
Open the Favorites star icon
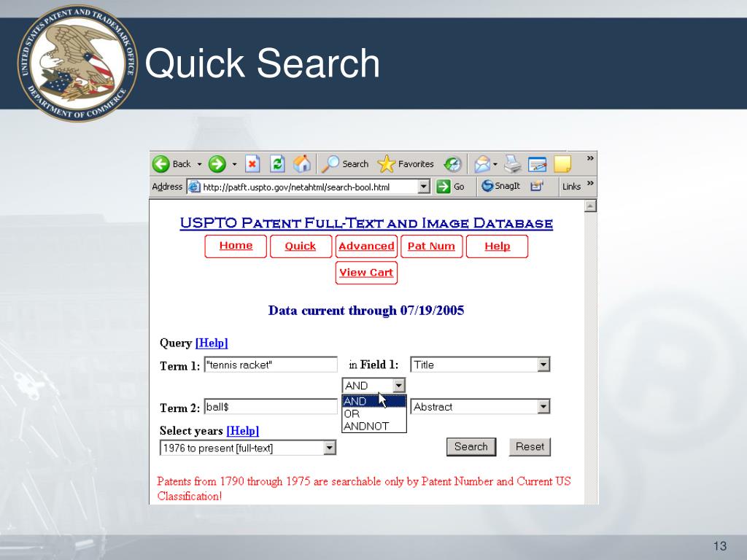pos(387,164)
